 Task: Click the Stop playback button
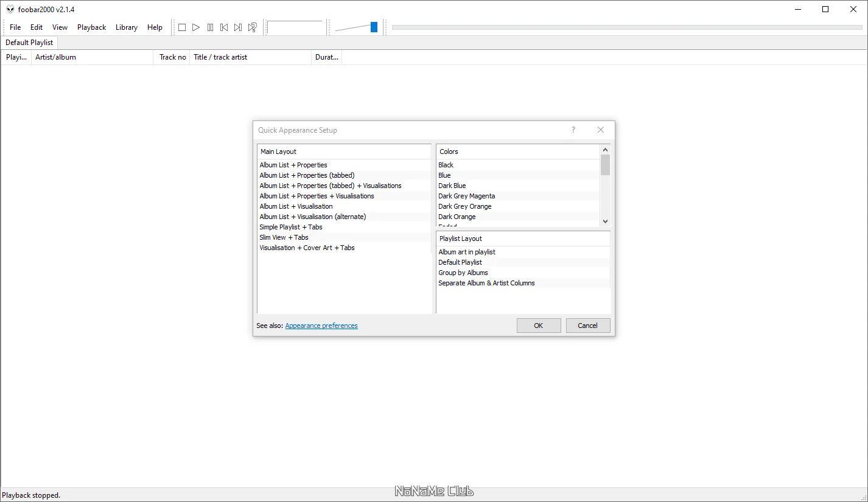(x=181, y=27)
